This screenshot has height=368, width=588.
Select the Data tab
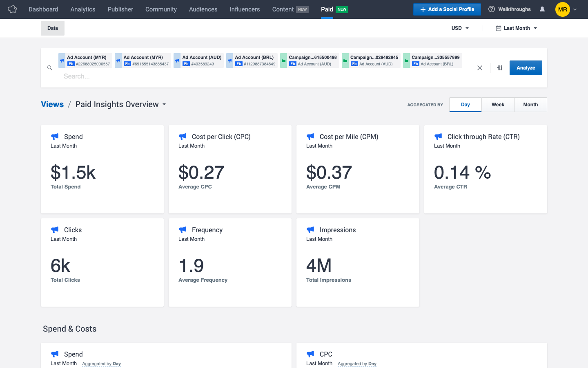[52, 28]
